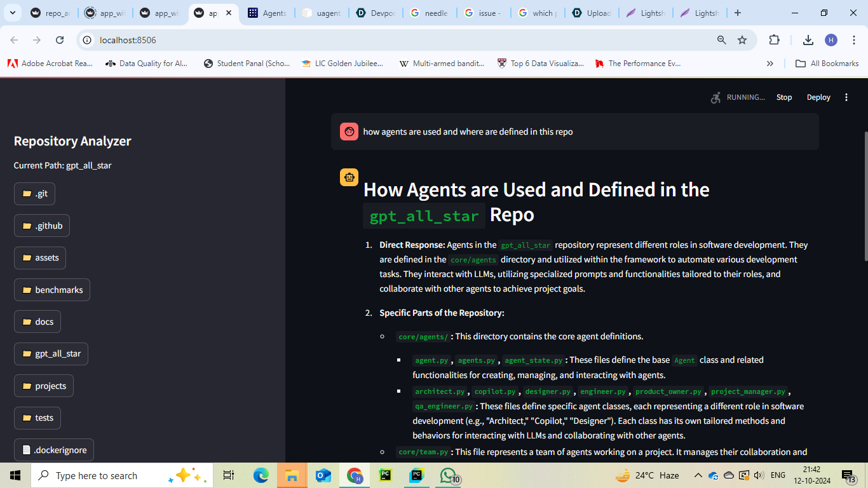Viewport: 868px width, 488px height.
Task: Go back to the previous page
Action: 14,40
